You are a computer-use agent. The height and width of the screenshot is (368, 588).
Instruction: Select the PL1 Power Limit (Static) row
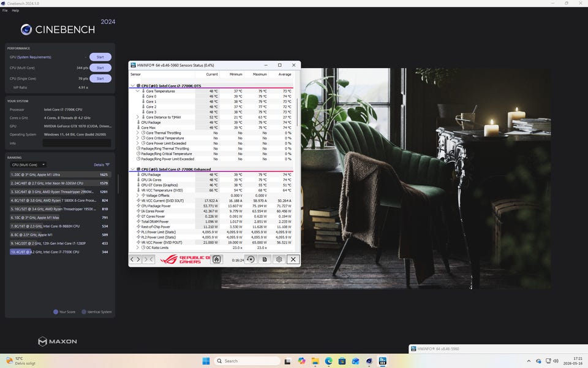click(211, 232)
